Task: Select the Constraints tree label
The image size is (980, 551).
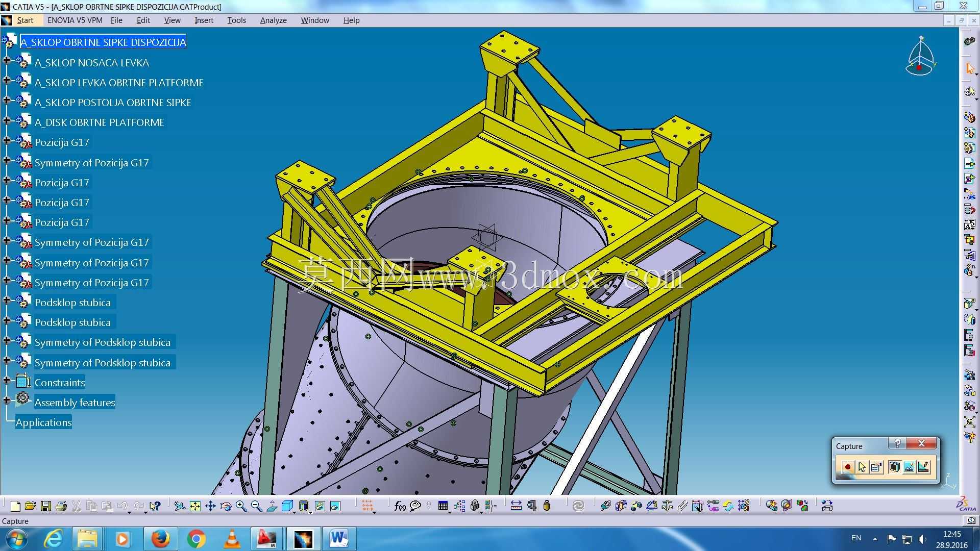Action: (60, 383)
